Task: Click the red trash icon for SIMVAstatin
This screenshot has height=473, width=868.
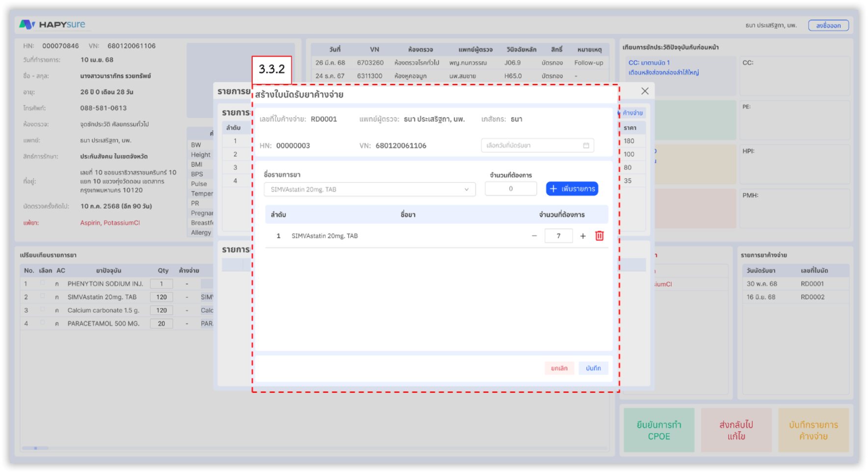Action: [x=599, y=236]
